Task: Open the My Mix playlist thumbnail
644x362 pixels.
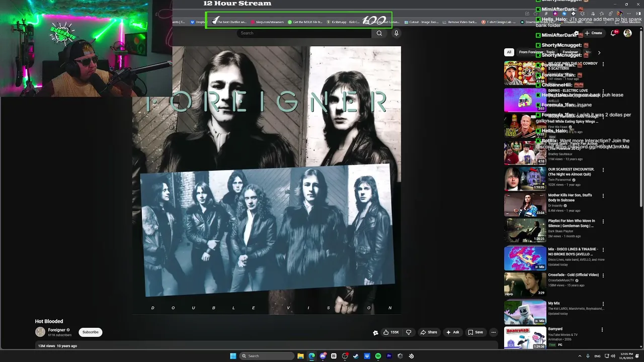Action: click(x=525, y=312)
